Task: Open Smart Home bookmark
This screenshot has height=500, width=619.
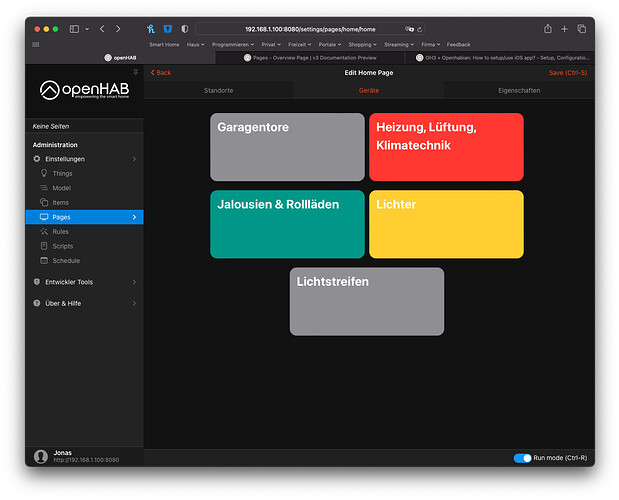Action: point(164,45)
